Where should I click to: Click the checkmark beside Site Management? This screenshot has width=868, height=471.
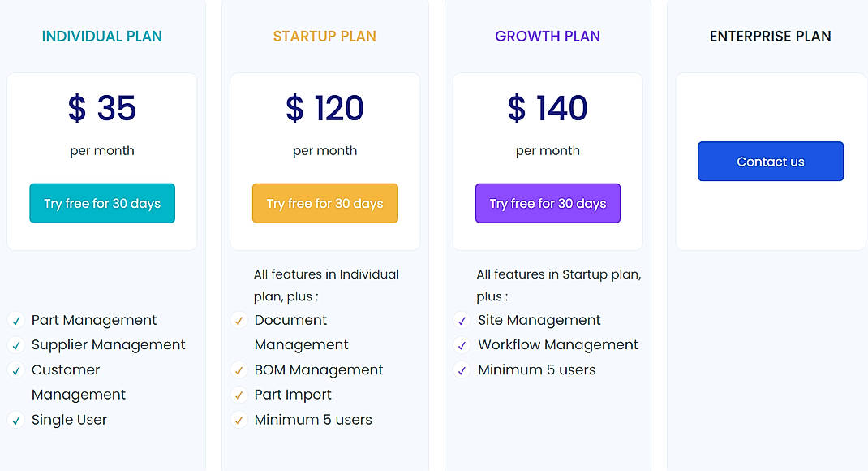tap(461, 320)
